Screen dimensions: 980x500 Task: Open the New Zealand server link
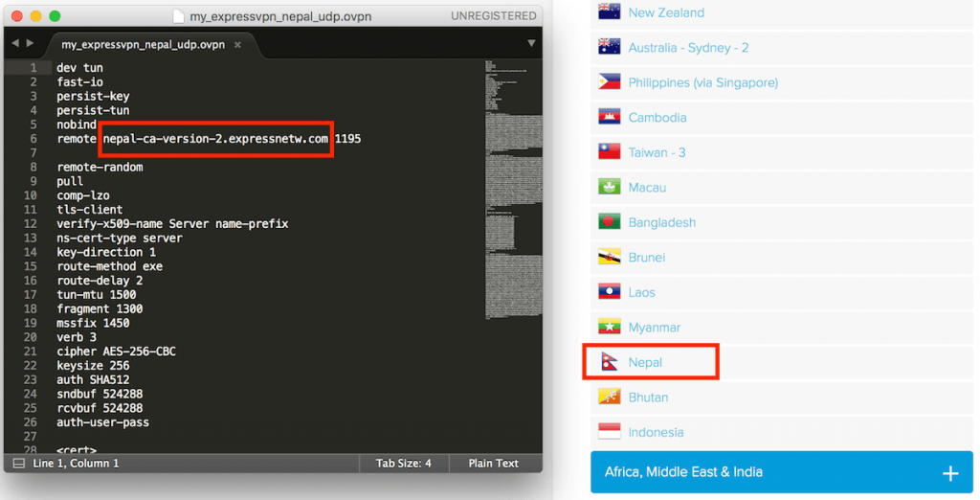tap(666, 12)
